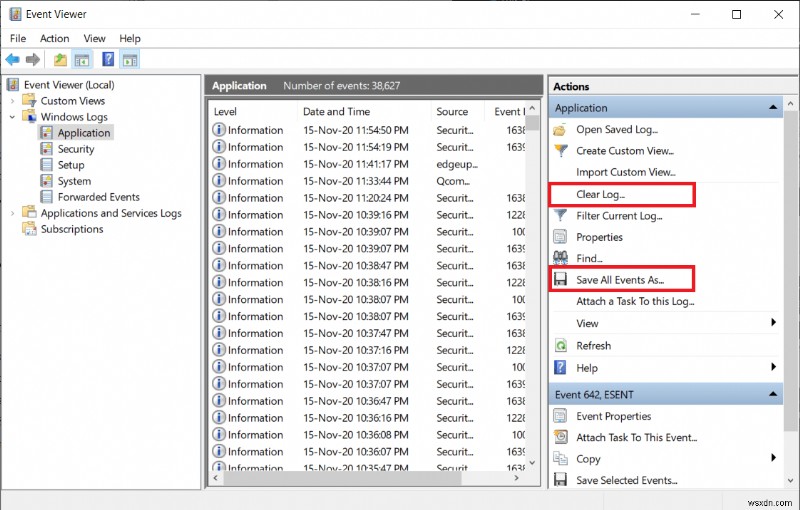800x510 pixels.
Task: Click the Create Custom View funnel icon
Action: click(560, 151)
